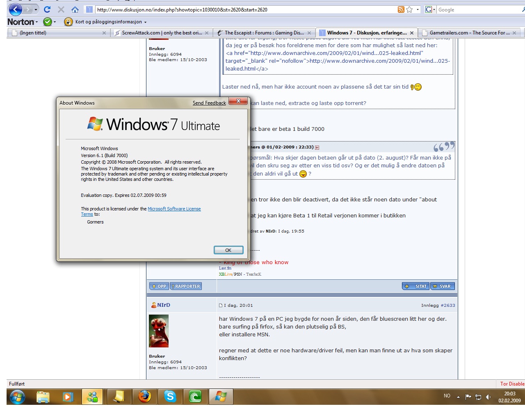The height and width of the screenshot is (420, 525).
Task: Reload the page with the refresh icon
Action: (47, 9)
